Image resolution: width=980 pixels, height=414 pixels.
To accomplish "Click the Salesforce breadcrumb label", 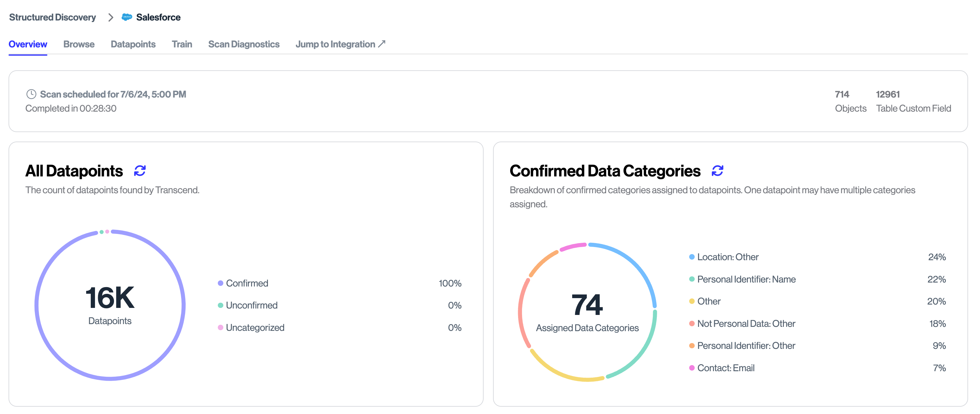I will click(158, 17).
